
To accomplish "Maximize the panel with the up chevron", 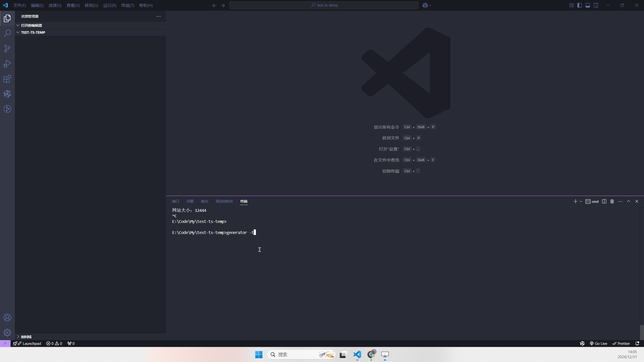I will click(628, 201).
